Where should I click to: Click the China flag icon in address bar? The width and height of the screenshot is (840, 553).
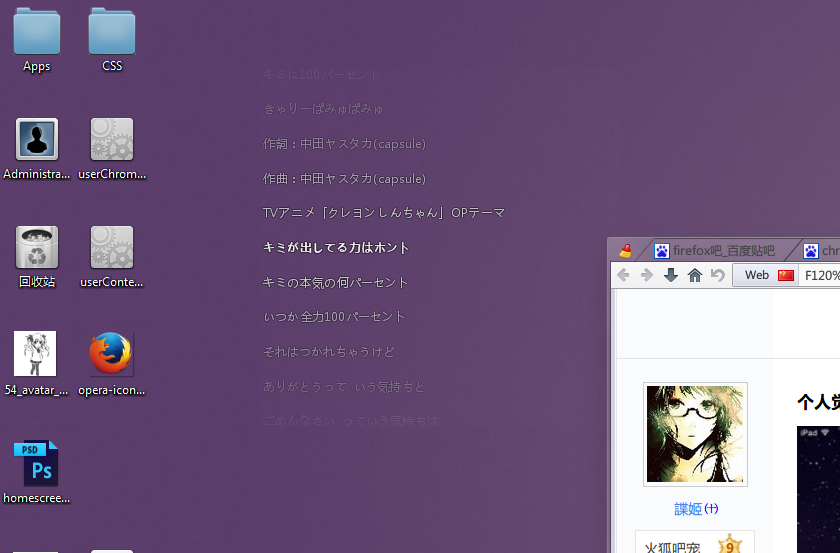pyautogui.click(x=786, y=275)
